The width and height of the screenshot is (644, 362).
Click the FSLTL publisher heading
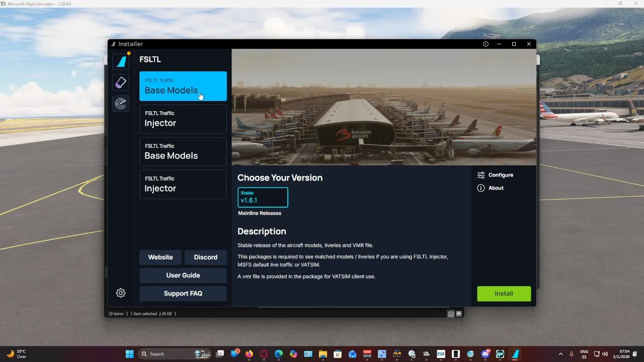(150, 59)
